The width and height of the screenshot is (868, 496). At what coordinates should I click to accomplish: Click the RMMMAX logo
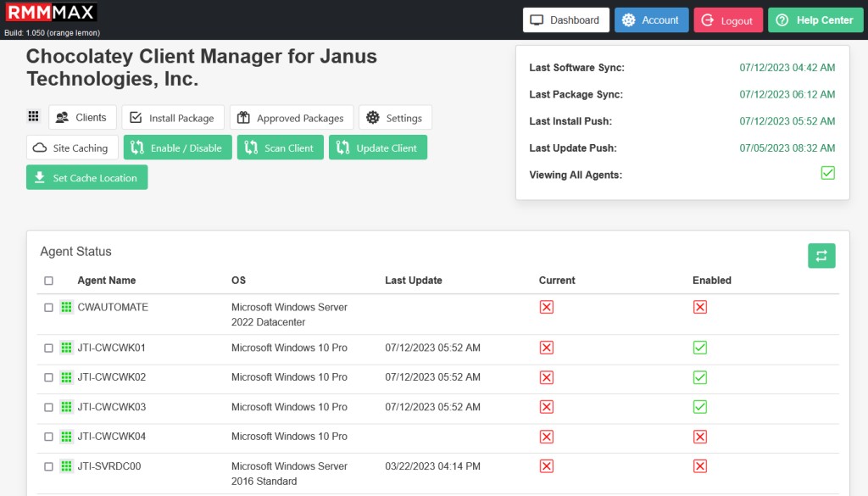point(51,11)
